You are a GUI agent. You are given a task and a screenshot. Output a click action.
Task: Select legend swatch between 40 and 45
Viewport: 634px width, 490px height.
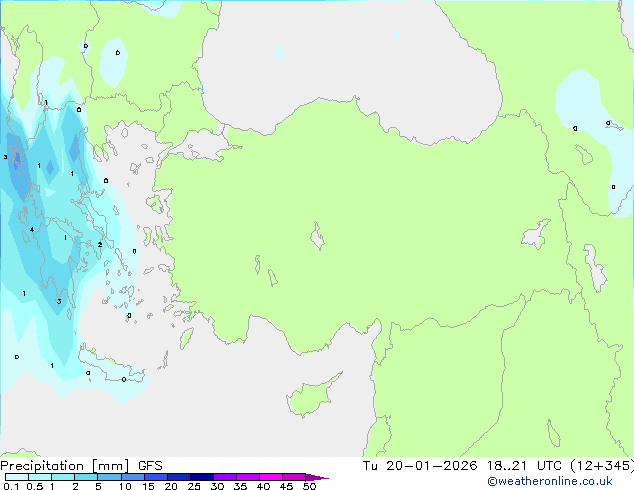[271, 477]
